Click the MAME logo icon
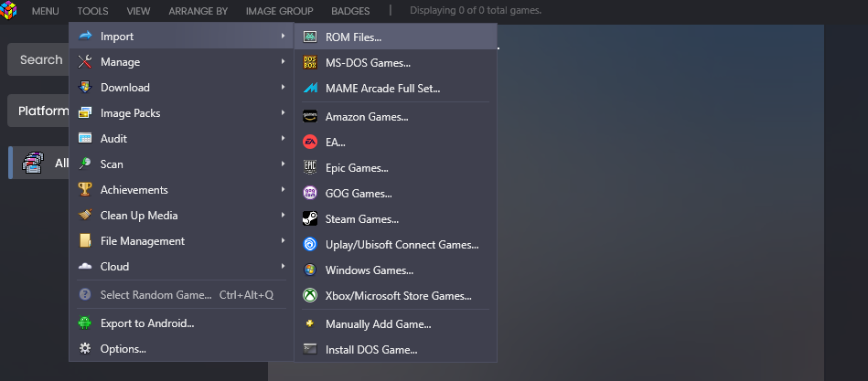The width and height of the screenshot is (868, 381). (310, 88)
